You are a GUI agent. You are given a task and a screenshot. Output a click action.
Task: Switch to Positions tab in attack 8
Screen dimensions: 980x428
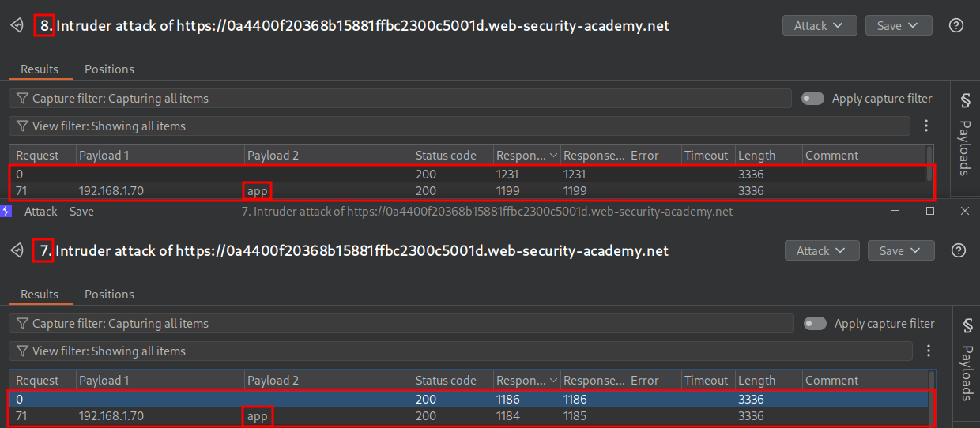109,69
